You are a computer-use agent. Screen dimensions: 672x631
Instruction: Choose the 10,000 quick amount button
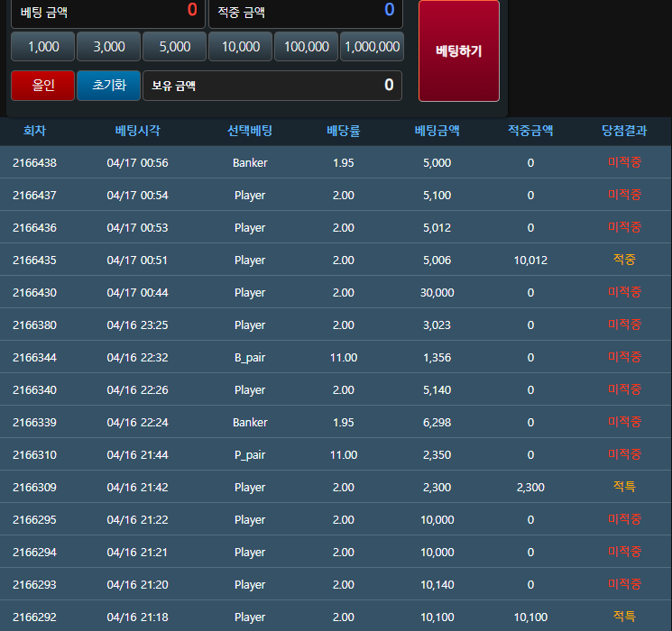[x=241, y=47]
